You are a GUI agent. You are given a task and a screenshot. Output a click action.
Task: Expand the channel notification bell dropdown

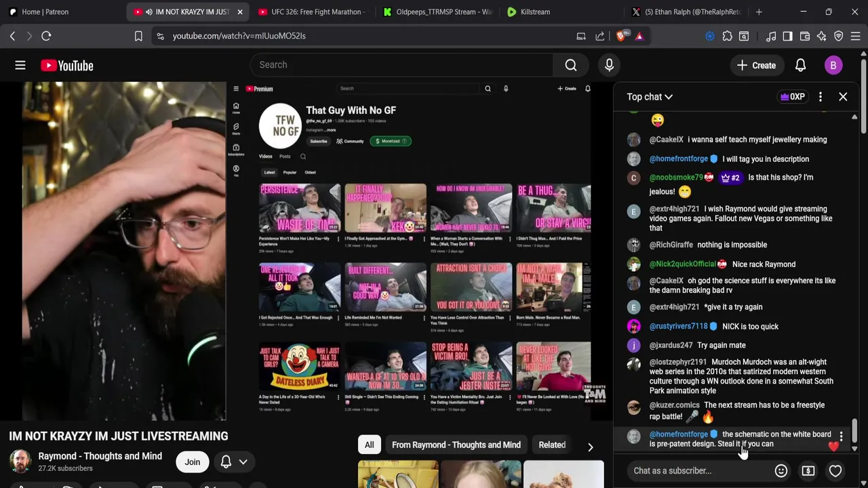coord(233,462)
